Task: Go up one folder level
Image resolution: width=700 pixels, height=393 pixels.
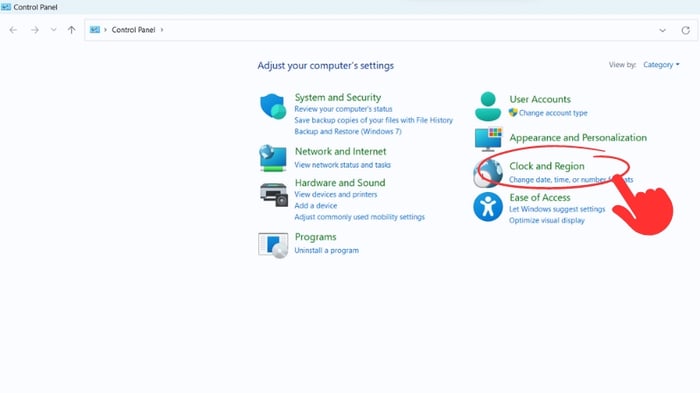Action: coord(71,30)
